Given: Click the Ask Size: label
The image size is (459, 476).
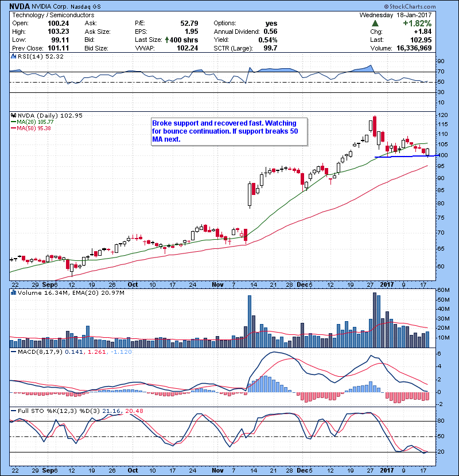Looking at the screenshot, I should pos(98,32).
